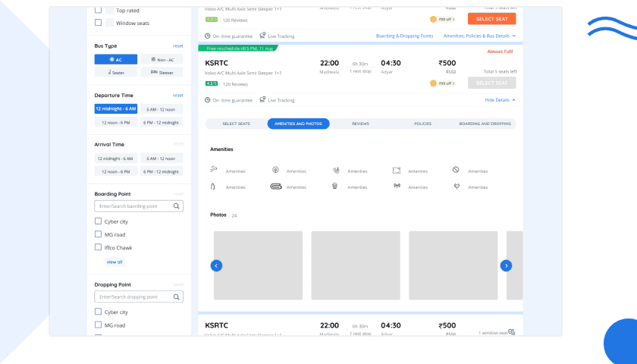Focus the boarding point search field
Image resolution: width=637 pixels, height=364 pixels.
pos(139,206)
